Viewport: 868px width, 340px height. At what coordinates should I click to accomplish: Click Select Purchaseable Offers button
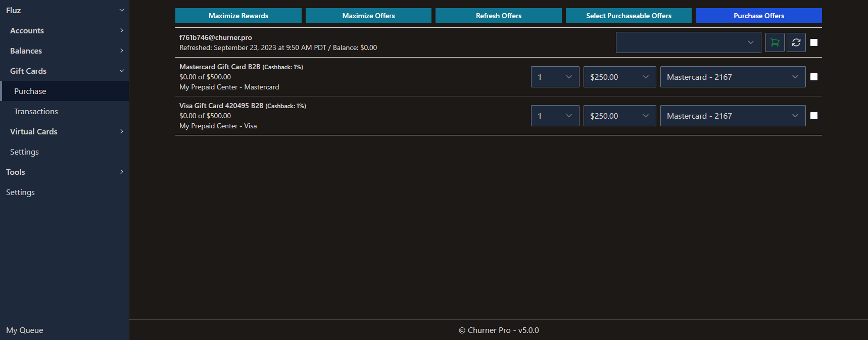click(x=629, y=16)
